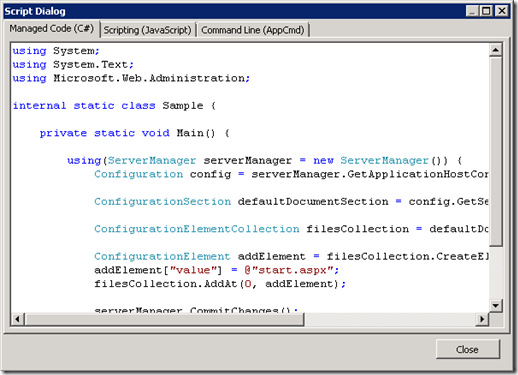This screenshot has width=518, height=375.
Task: Maximize the Script Dialog window
Action: pos(487,11)
